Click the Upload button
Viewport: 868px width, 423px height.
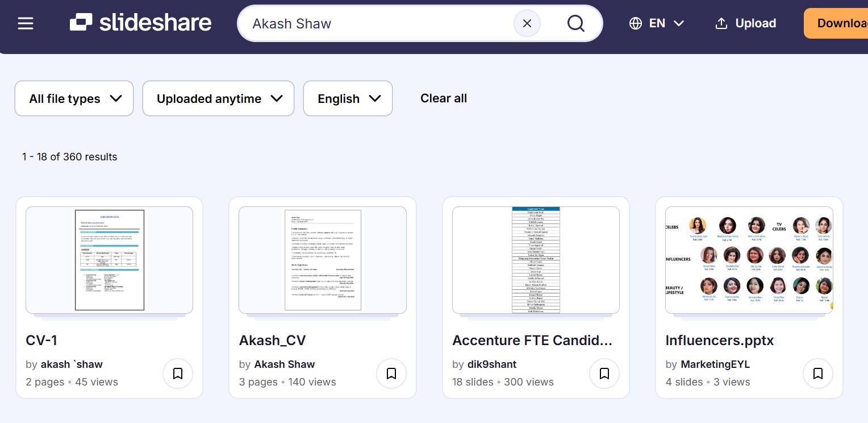click(x=746, y=23)
